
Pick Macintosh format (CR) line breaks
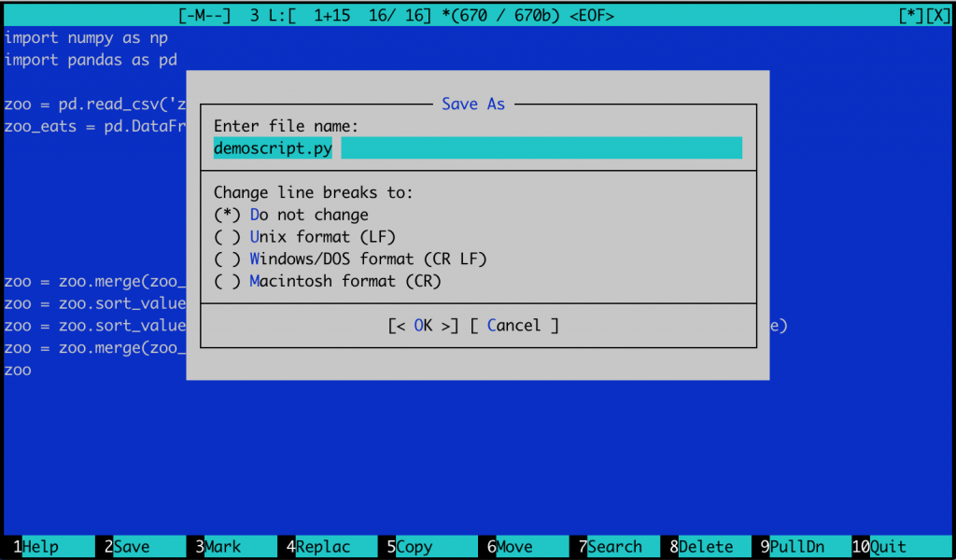(x=327, y=281)
